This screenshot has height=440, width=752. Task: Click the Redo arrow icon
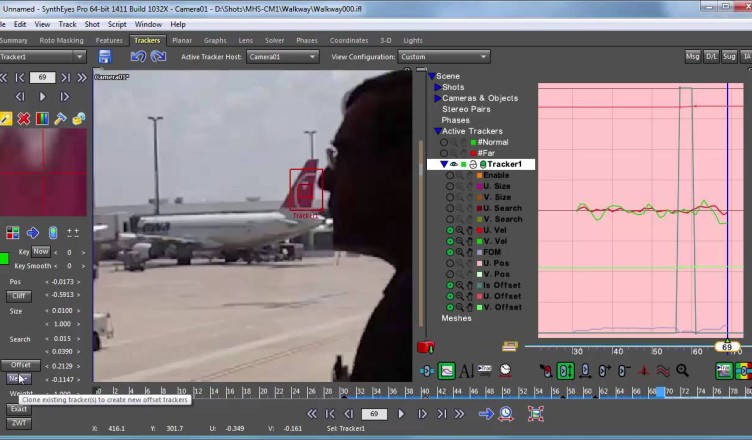pos(158,57)
